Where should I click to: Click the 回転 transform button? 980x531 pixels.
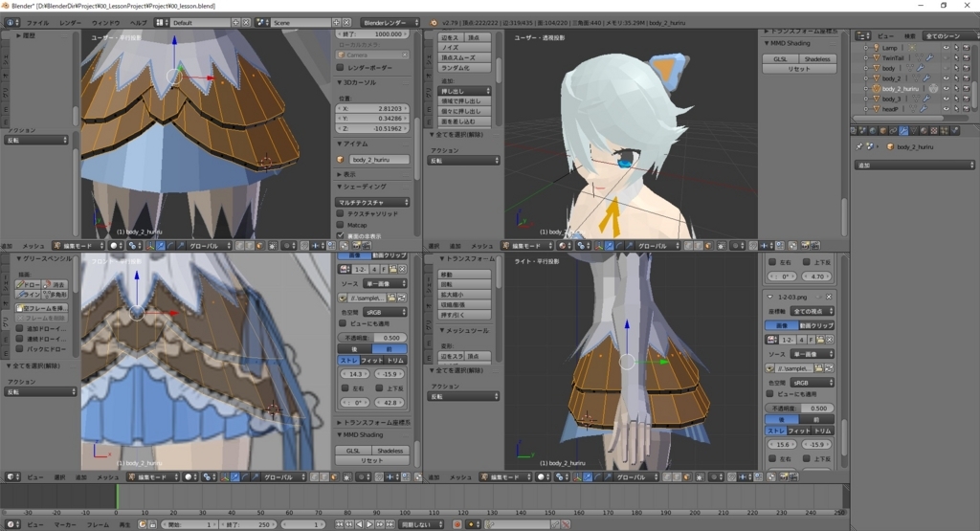[464, 284]
